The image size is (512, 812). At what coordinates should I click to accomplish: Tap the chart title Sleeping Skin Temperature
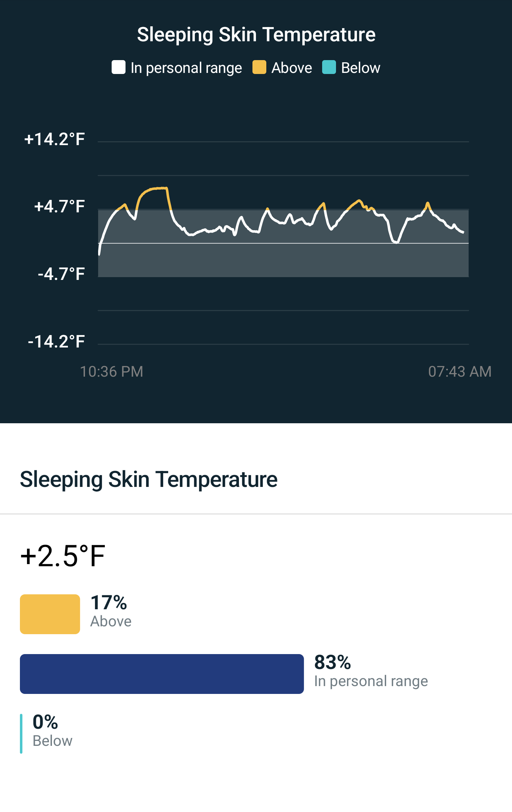tap(256, 35)
